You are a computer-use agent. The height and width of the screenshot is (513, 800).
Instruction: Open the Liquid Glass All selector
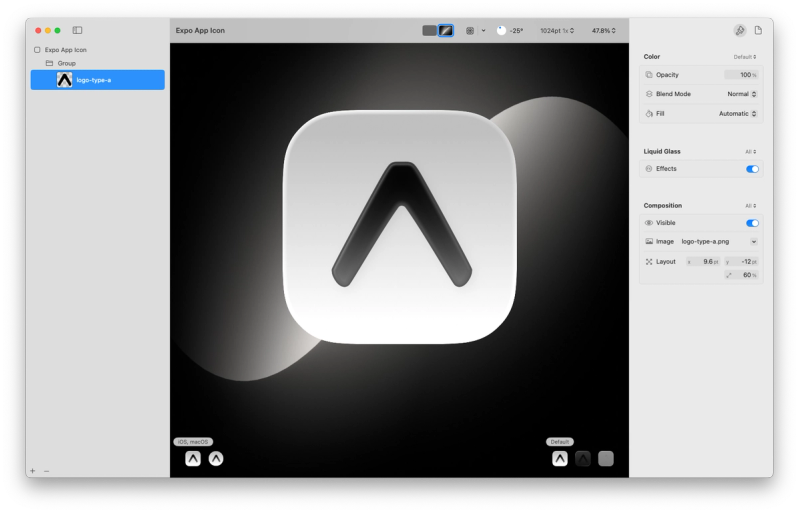coord(751,152)
